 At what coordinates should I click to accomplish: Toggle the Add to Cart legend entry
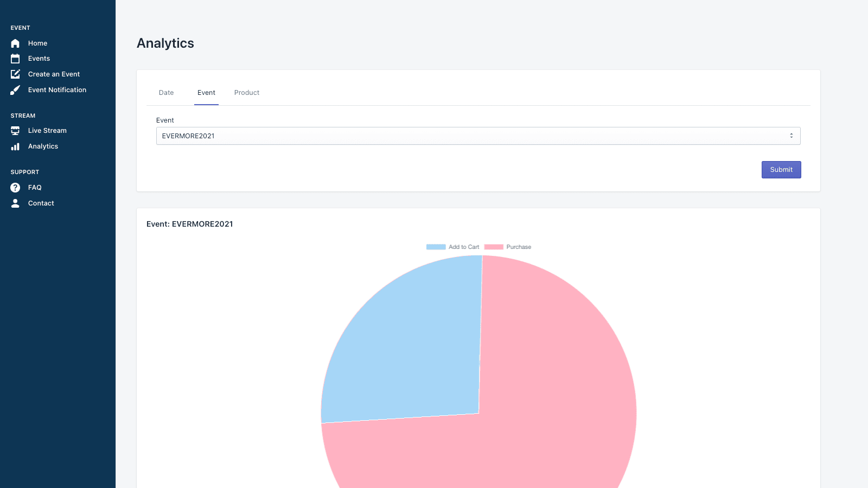click(452, 247)
